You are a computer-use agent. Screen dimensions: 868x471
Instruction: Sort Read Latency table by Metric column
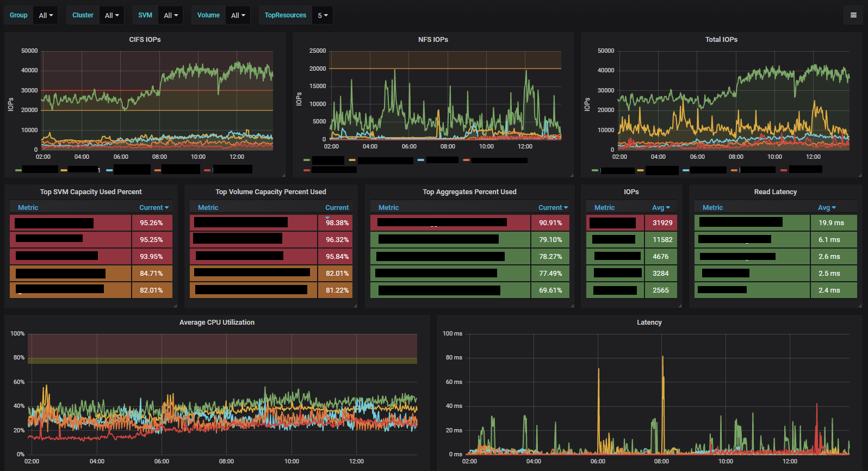pyautogui.click(x=712, y=208)
